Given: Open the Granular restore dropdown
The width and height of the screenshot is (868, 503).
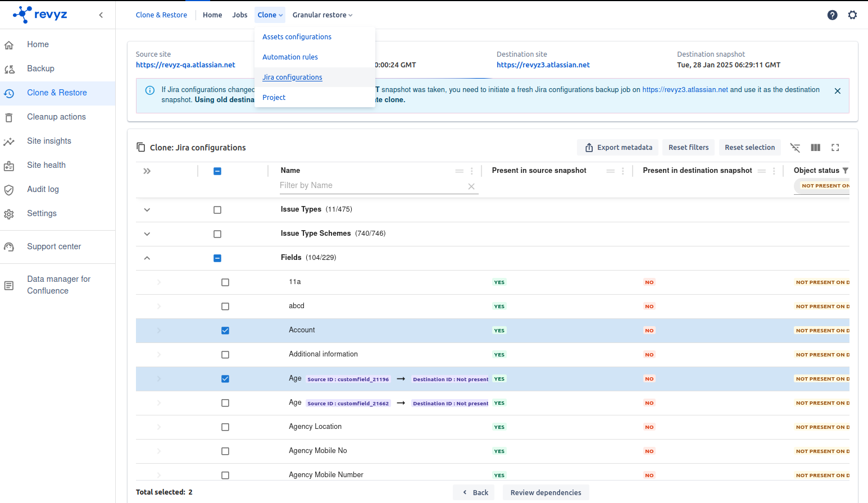Looking at the screenshot, I should click(322, 15).
